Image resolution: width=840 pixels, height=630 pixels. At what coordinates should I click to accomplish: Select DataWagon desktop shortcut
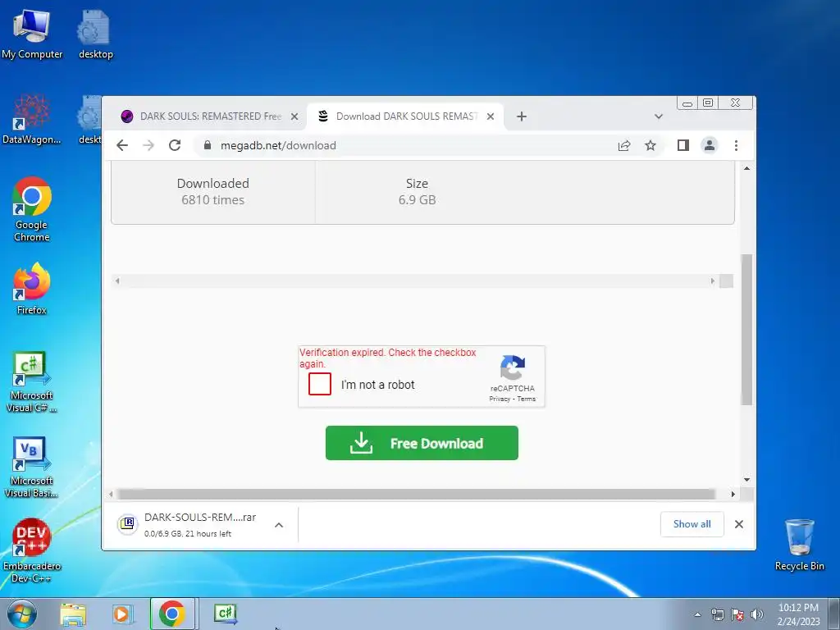pyautogui.click(x=32, y=120)
